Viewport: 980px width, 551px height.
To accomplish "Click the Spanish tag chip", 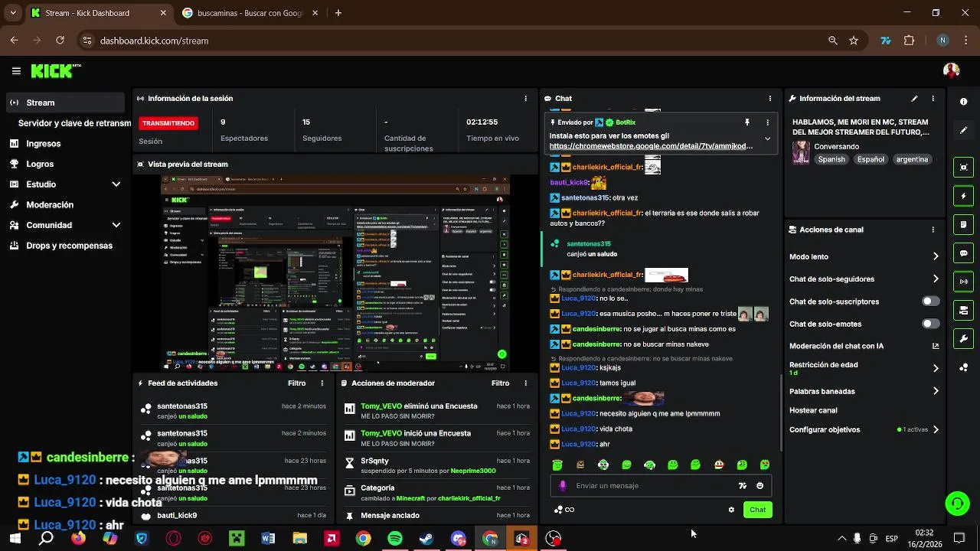I will click(x=831, y=159).
